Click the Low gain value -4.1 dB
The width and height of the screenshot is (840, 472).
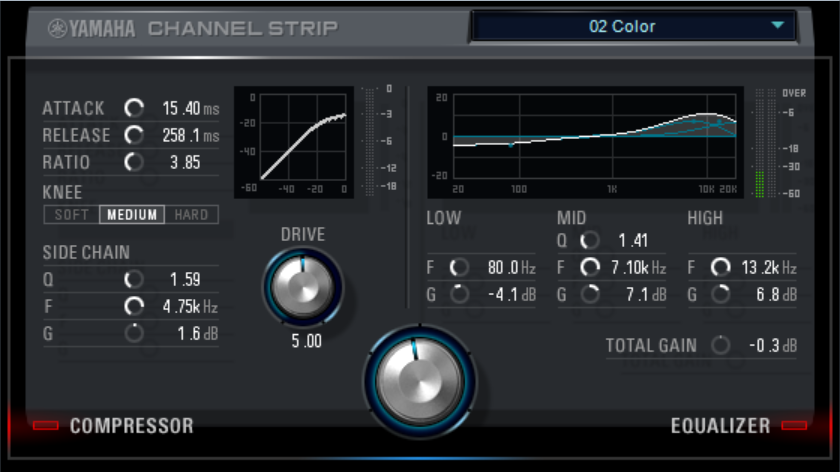click(x=512, y=295)
